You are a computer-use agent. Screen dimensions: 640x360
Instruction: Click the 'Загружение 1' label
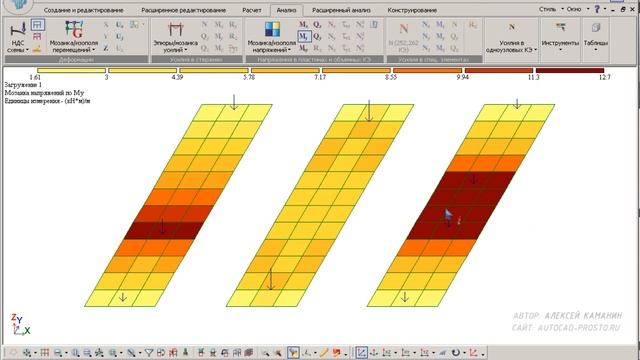(x=23, y=85)
